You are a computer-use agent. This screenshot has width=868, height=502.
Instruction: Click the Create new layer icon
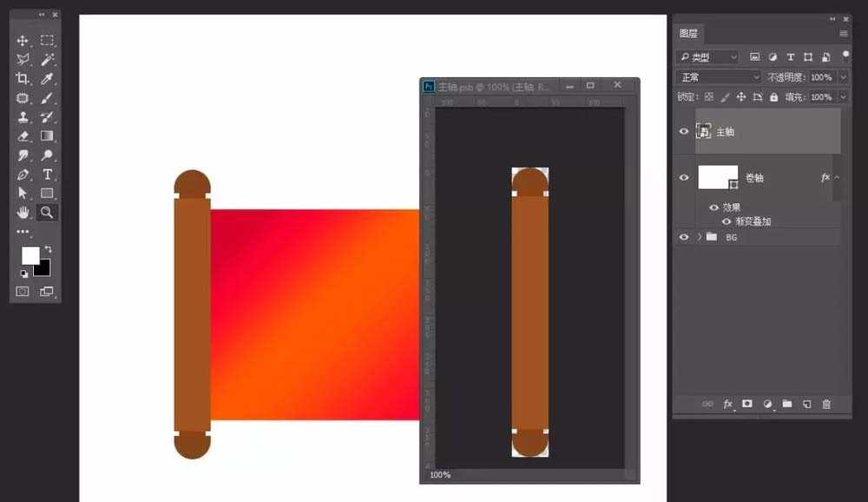click(808, 404)
